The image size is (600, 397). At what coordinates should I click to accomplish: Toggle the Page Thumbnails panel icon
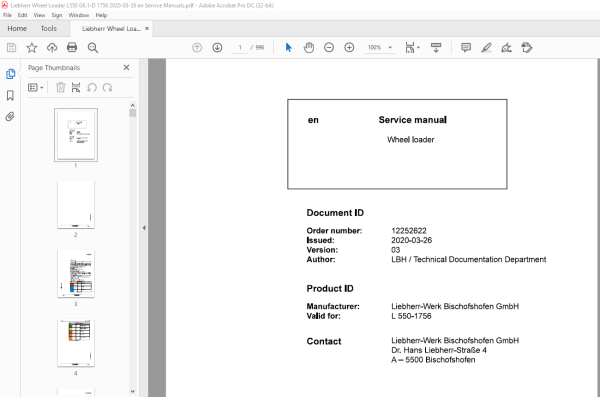(x=10, y=74)
